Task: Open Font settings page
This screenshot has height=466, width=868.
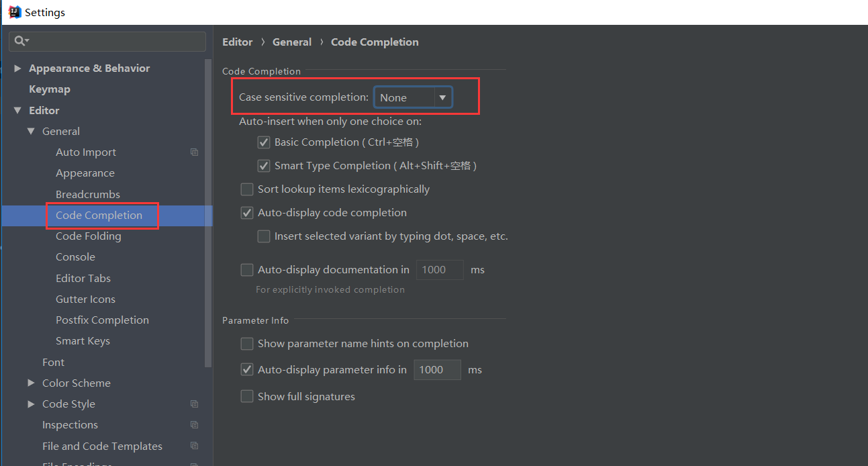Action: 53,363
